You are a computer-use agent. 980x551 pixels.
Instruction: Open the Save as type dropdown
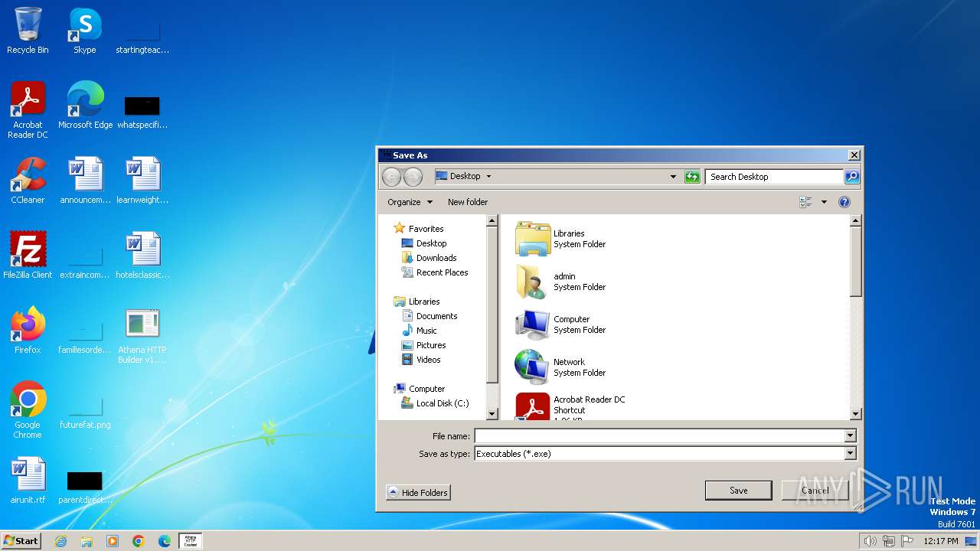pos(850,454)
